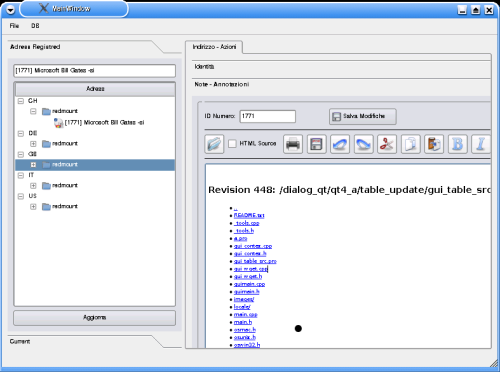The image size is (500, 372).
Task: Expand redmount folder under DE
Action: point(33,144)
